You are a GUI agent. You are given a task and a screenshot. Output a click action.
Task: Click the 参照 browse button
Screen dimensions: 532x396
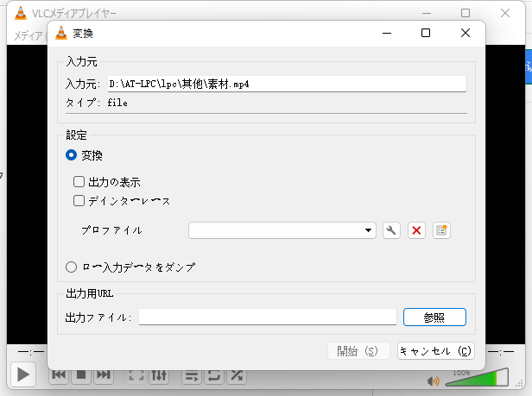click(434, 317)
